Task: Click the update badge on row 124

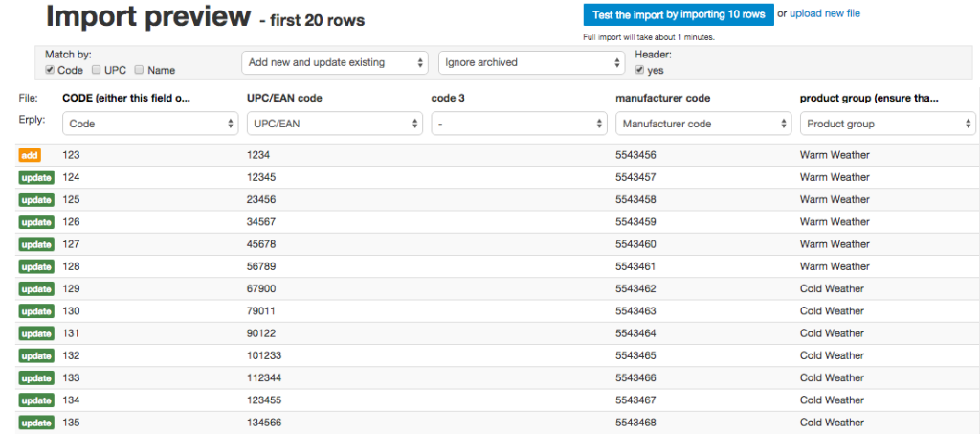Action: [x=36, y=177]
